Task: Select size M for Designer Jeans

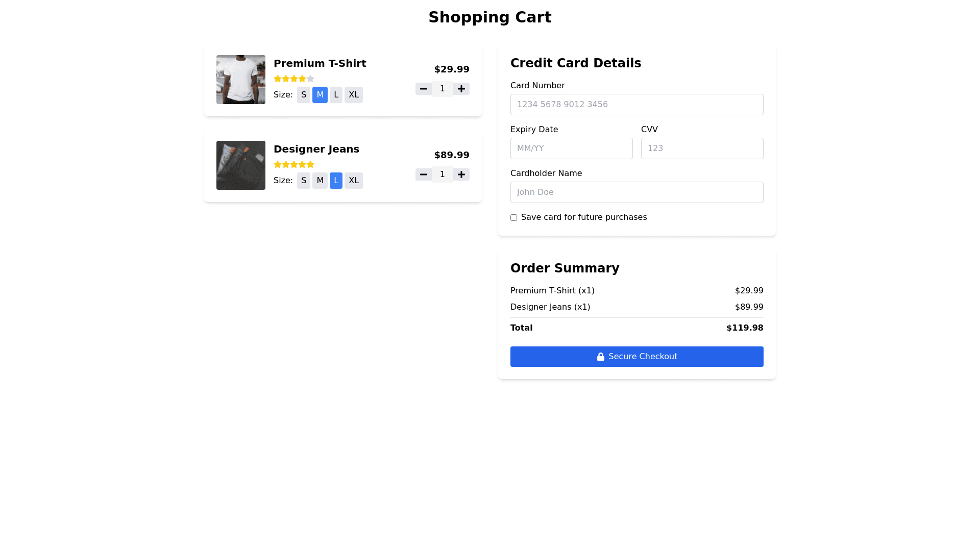Action: pos(320,181)
